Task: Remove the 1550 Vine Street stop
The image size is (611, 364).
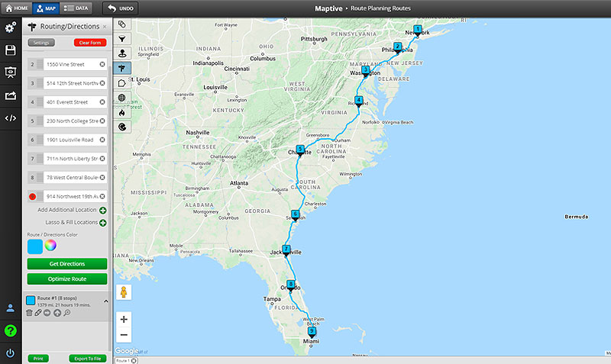Action: pos(102,65)
